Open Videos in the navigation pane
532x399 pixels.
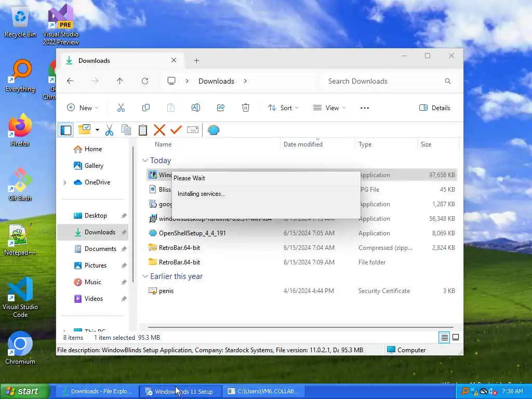pyautogui.click(x=94, y=299)
